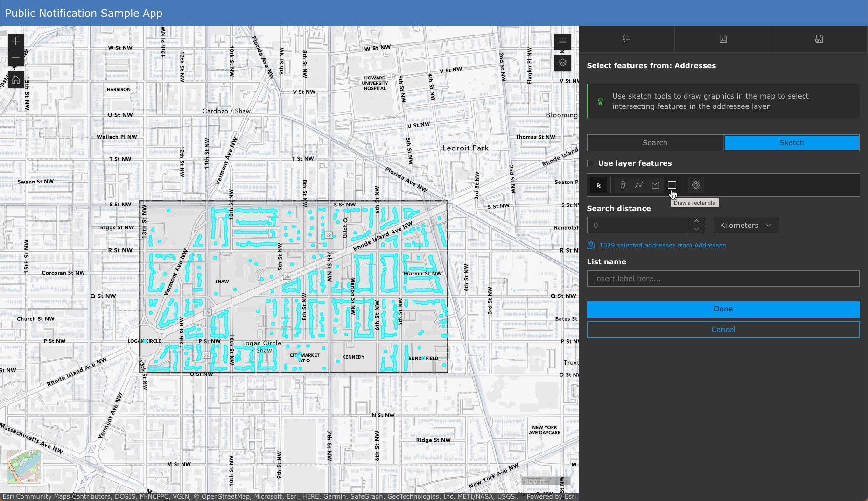Select the polyline sketch tool

point(639,185)
